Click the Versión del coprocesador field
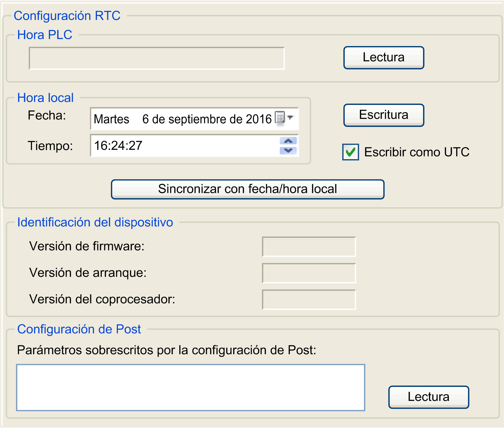The height and width of the screenshot is (428, 504). tap(309, 300)
